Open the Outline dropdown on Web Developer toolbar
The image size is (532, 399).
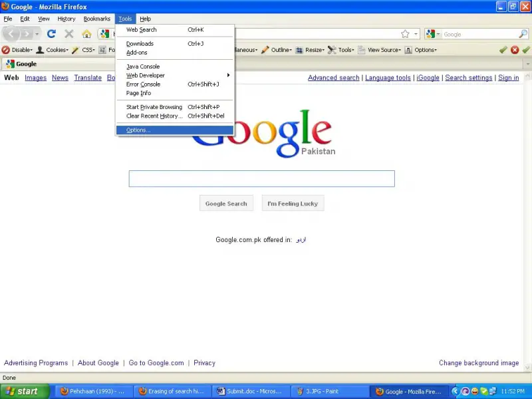tap(277, 50)
